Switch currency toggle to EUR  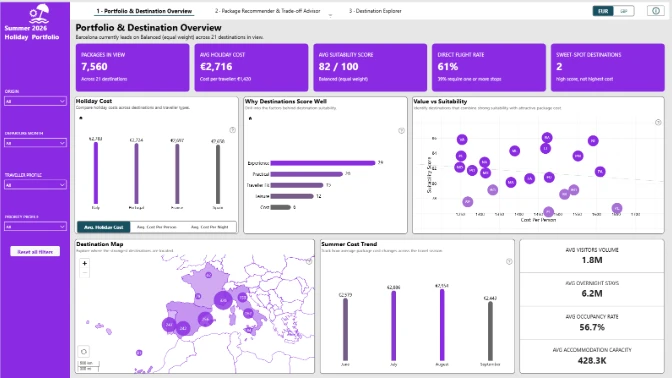pyautogui.click(x=603, y=11)
